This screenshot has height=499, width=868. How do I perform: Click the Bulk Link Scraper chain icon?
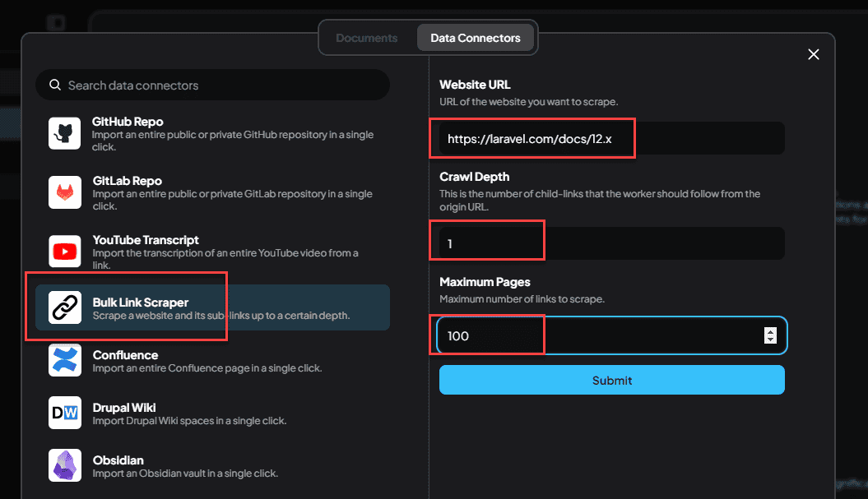point(64,308)
